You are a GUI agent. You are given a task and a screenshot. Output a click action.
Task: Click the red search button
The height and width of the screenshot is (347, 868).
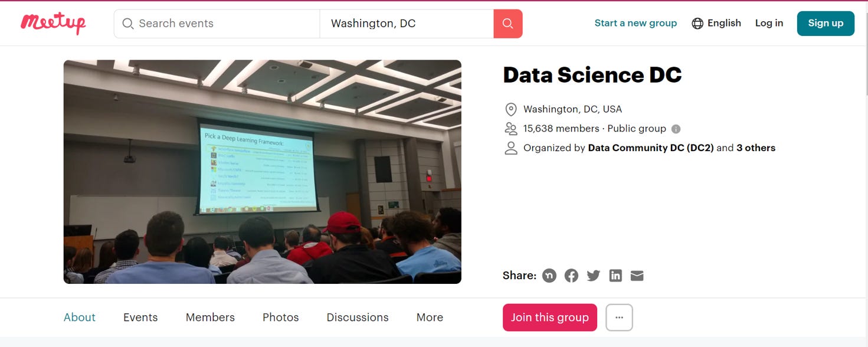[x=507, y=23]
